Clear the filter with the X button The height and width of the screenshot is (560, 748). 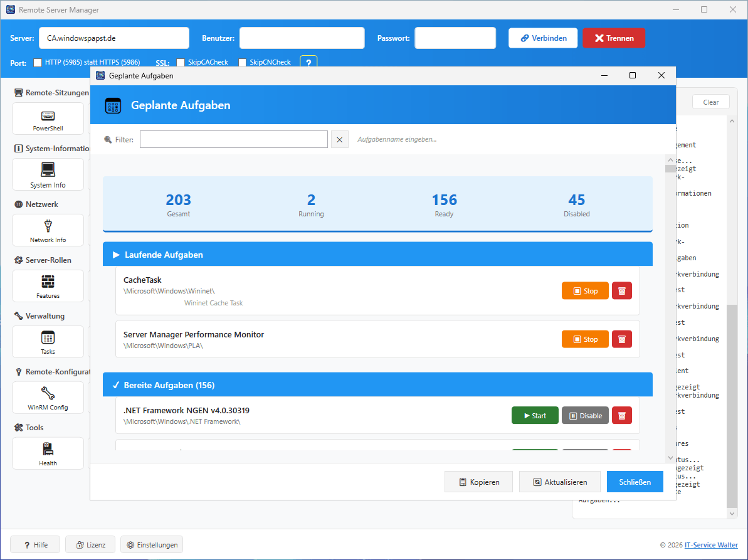pyautogui.click(x=339, y=140)
